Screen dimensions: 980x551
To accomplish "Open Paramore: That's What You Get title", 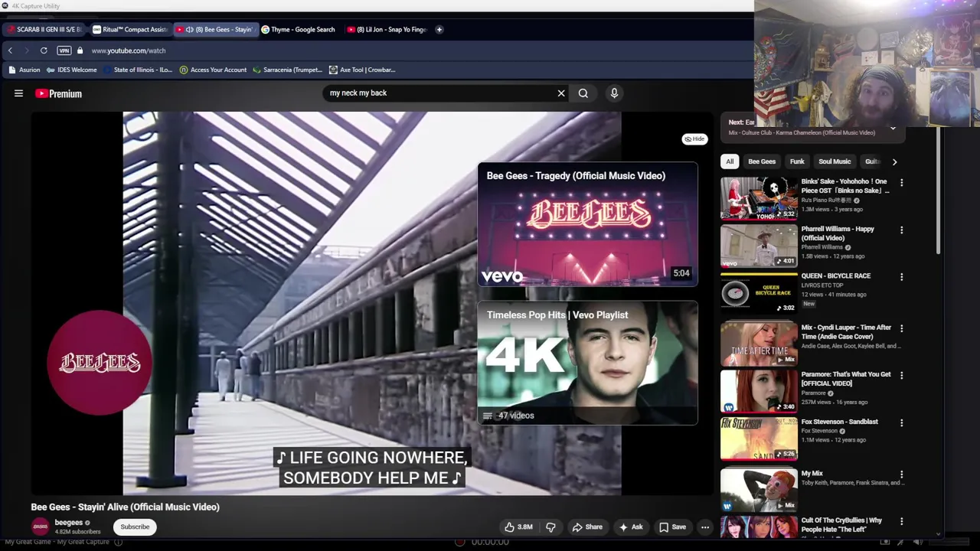I will pyautogui.click(x=846, y=379).
